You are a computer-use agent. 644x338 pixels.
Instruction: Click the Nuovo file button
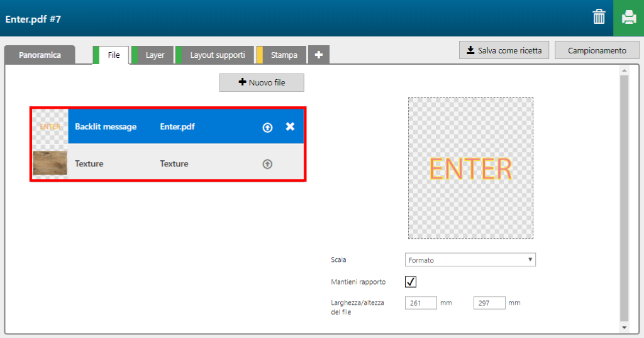point(262,82)
